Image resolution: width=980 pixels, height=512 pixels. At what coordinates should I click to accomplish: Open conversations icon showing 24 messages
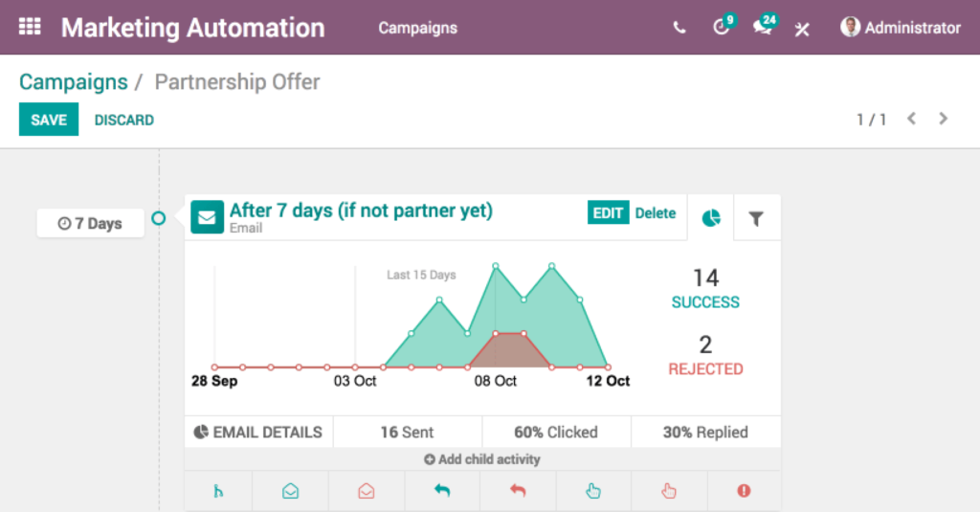click(764, 26)
